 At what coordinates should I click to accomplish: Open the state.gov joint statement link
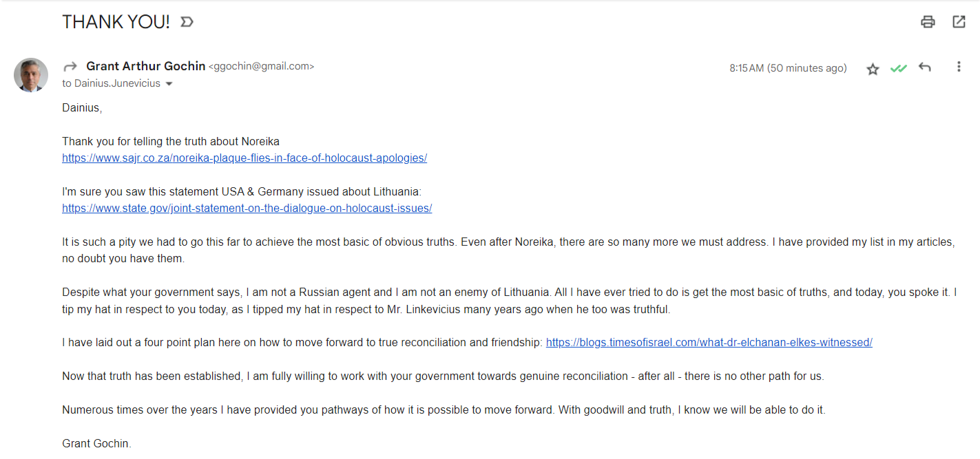[247, 209]
